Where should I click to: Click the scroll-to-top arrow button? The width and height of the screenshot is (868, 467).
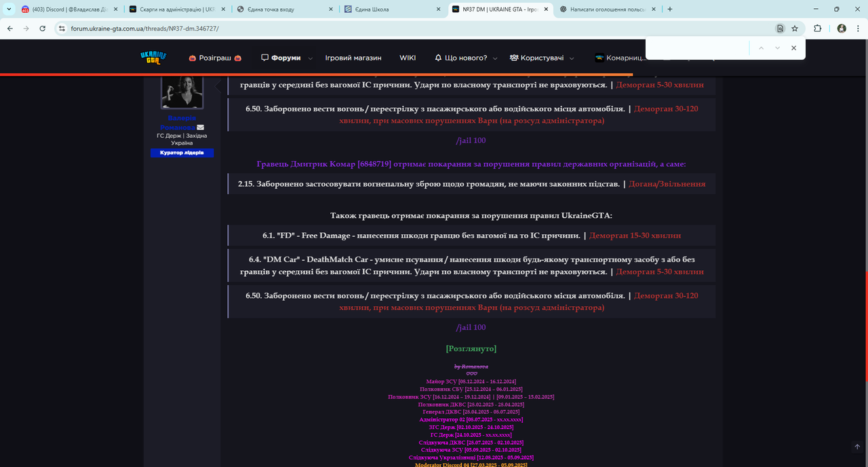point(857,447)
